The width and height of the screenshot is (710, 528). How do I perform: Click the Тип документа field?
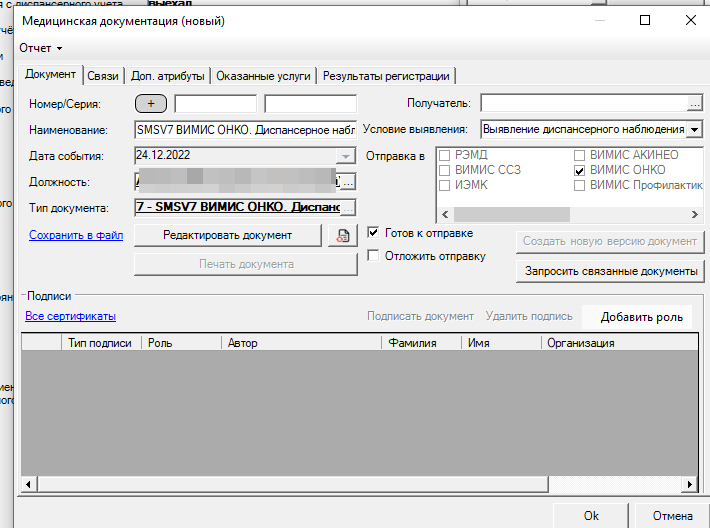pos(237,207)
